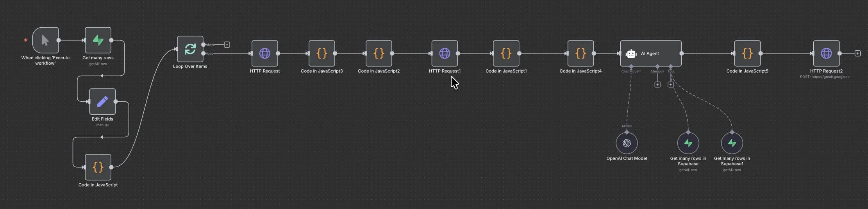Screen dimensions: 868x209
Task: Select the manual trigger node with cursor icon
Action: 45,40
